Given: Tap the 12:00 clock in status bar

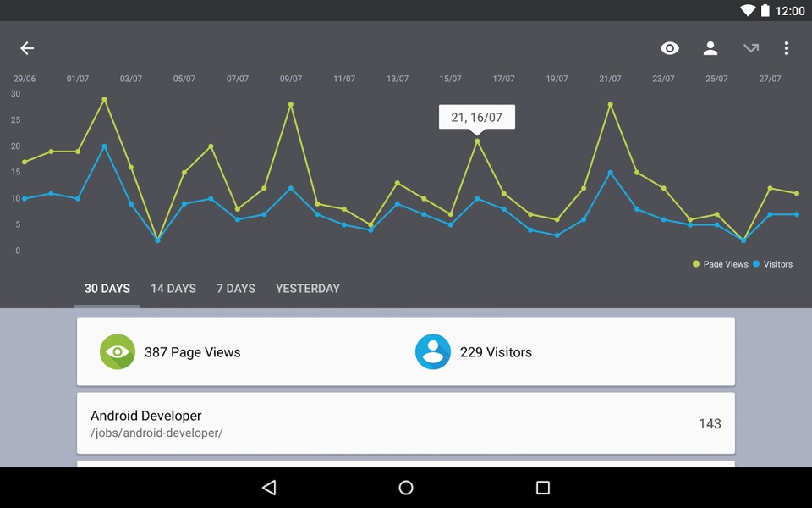Looking at the screenshot, I should (x=790, y=11).
